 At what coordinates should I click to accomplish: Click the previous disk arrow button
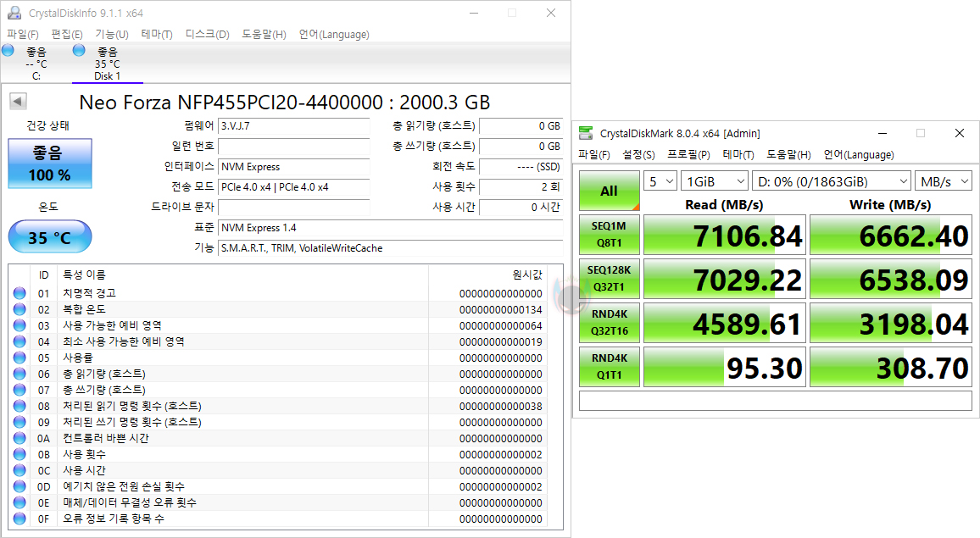click(18, 101)
